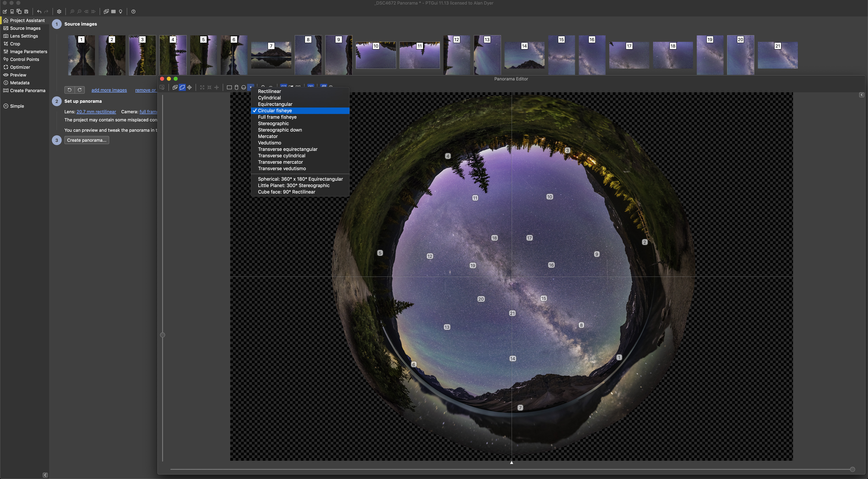Screen dimensions: 868x479
Task: Choose Stereographic down projection
Action: coord(280,130)
